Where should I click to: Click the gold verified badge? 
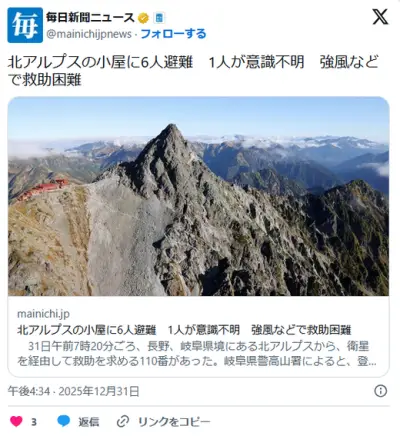[143, 18]
